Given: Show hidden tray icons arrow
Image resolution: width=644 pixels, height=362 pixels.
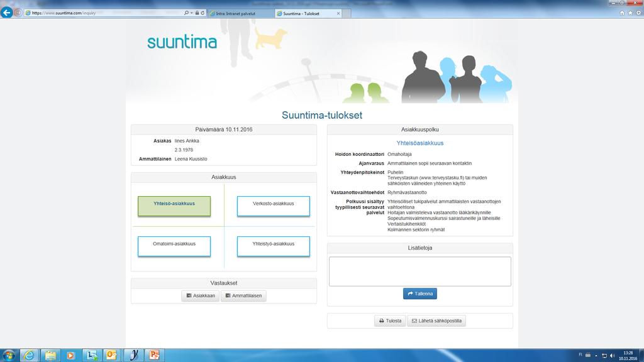Looking at the screenshot, I should pos(596,356).
